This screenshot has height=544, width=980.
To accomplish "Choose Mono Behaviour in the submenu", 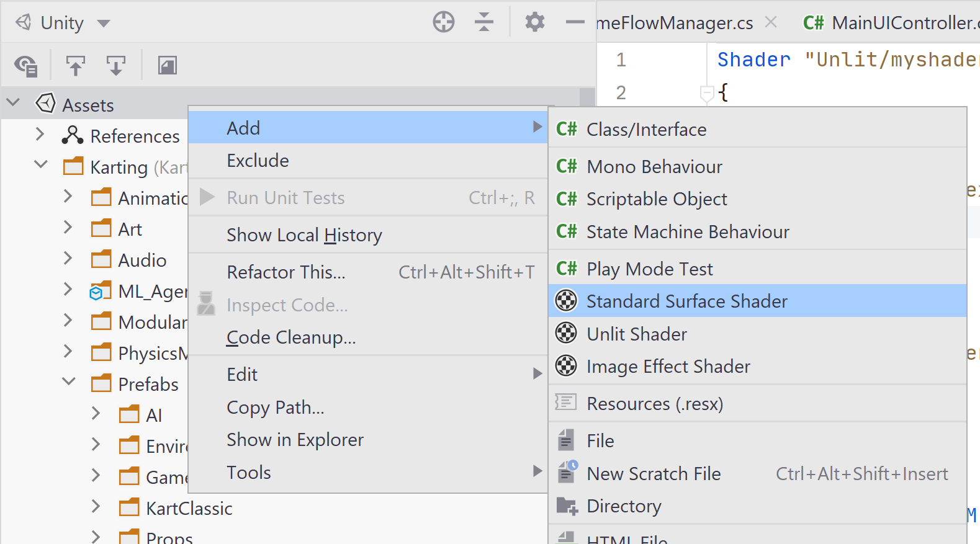I will point(654,167).
